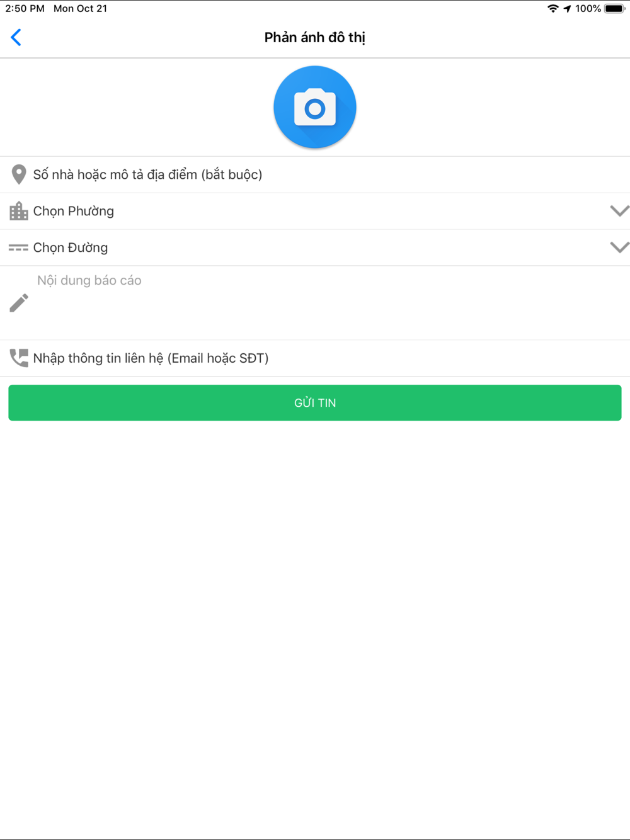
Task: Tap the clock time in status bar
Action: [25, 9]
